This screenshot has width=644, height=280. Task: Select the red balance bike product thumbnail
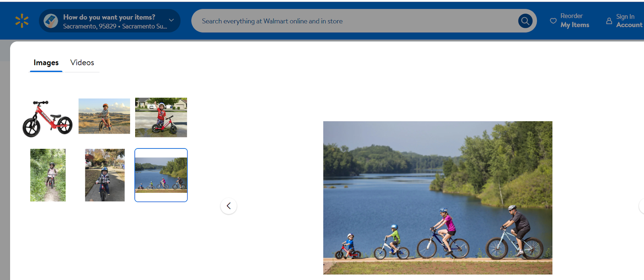(x=47, y=118)
